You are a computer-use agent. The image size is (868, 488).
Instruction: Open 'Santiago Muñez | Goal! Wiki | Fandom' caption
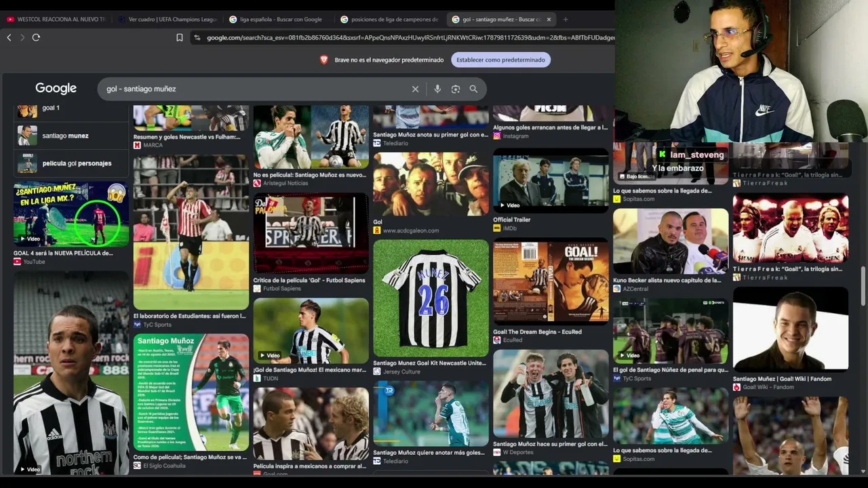pos(782,379)
